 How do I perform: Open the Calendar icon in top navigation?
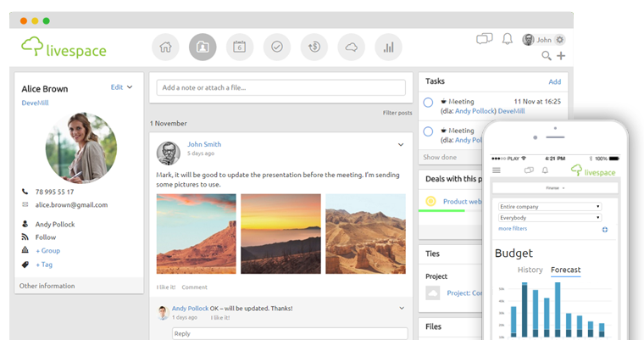240,47
